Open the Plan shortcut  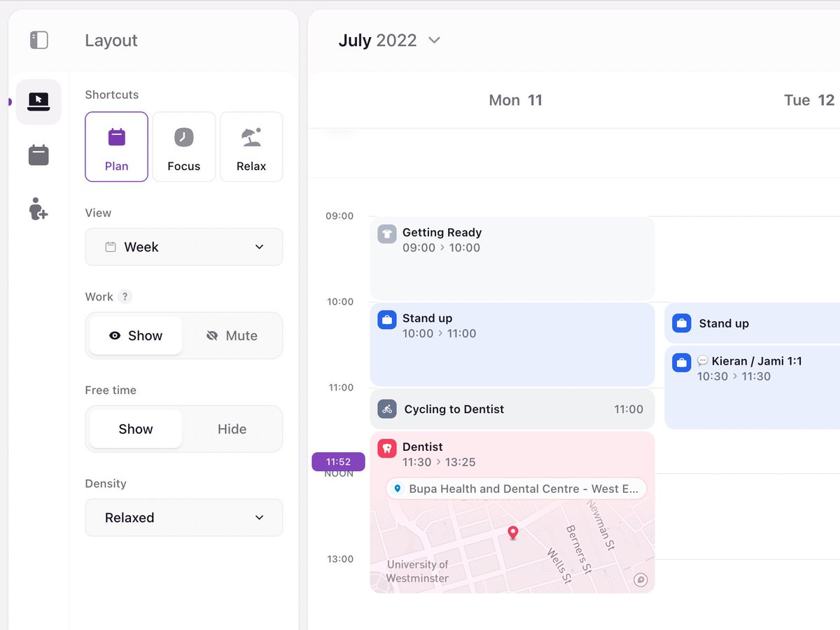pyautogui.click(x=116, y=146)
